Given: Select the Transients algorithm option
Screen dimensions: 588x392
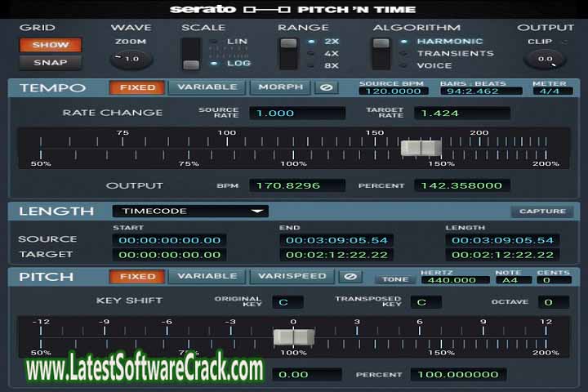Looking at the screenshot, I should point(454,53).
